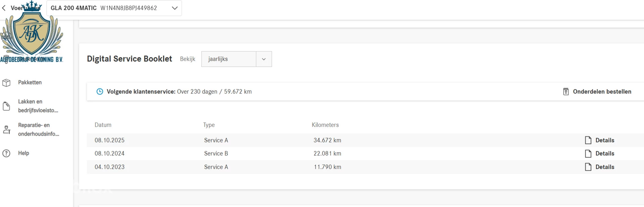Open the Details document icon for 08.10.2025
The width and height of the screenshot is (644, 207).
588,140
